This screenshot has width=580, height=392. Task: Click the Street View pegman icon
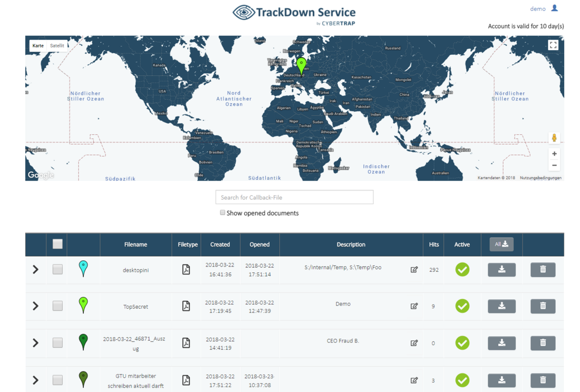pos(554,138)
